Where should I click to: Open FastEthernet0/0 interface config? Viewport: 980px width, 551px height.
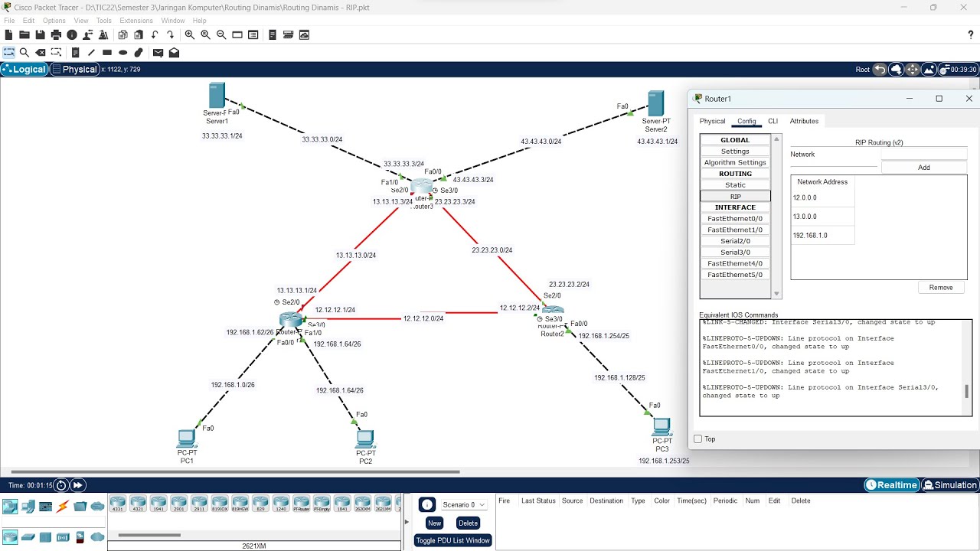tap(735, 219)
